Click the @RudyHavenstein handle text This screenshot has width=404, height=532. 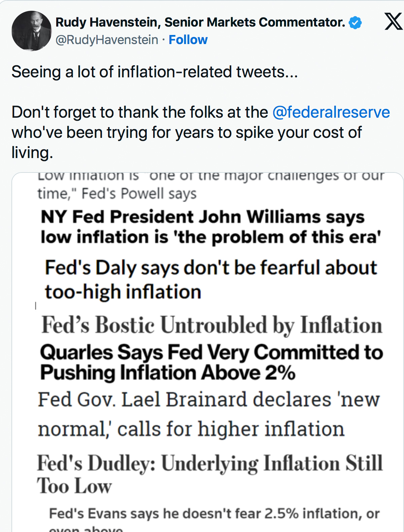pos(107,40)
